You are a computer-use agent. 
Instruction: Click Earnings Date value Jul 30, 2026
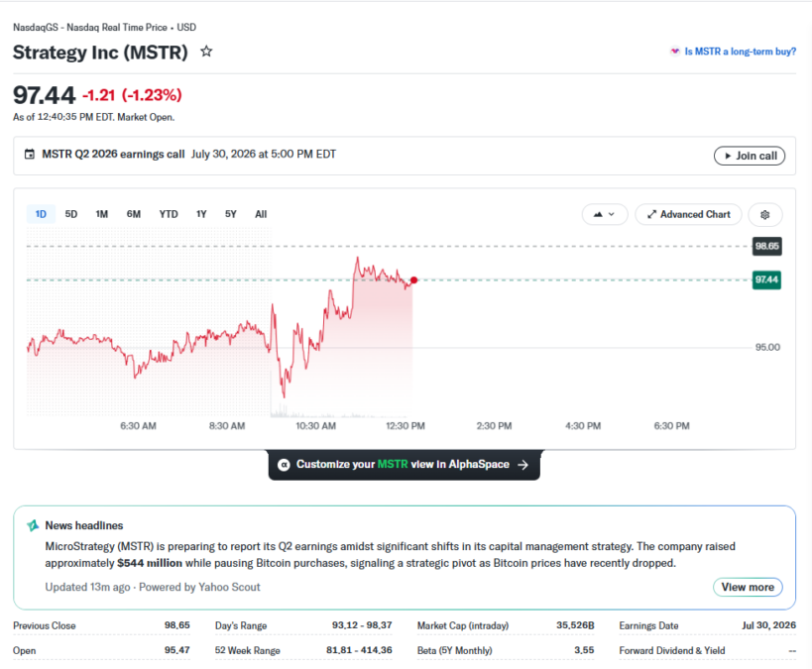(x=768, y=625)
